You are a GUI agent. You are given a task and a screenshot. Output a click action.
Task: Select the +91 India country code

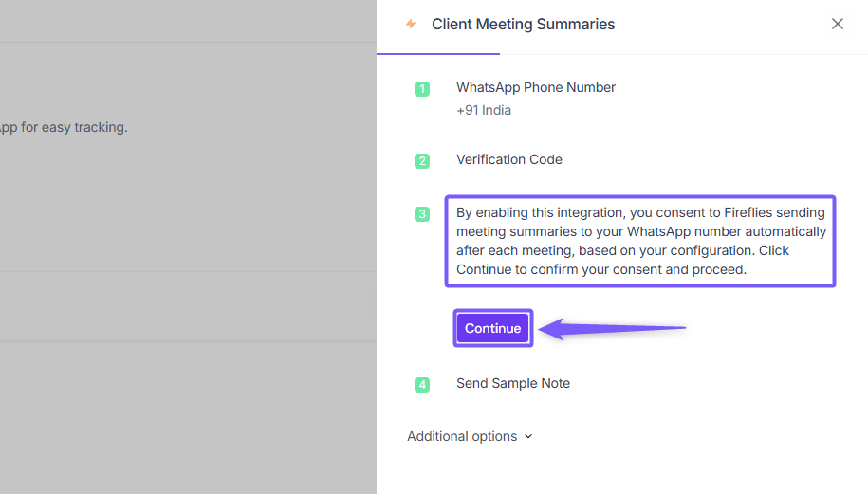(484, 110)
